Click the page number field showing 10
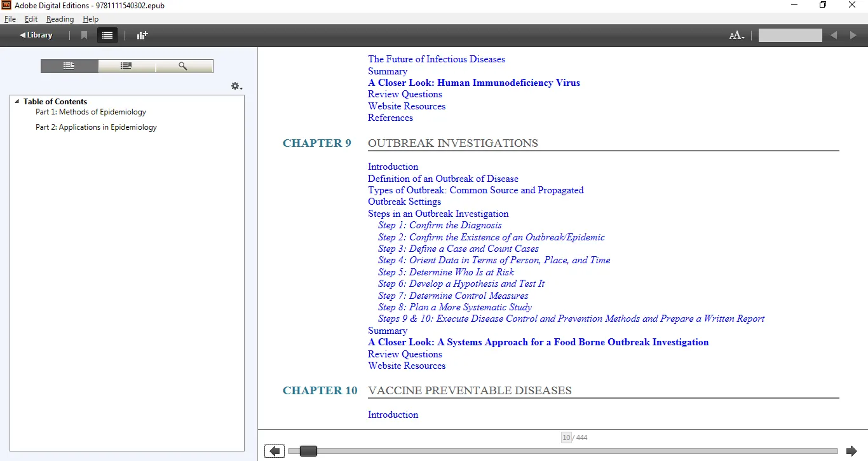868x461 pixels. pos(566,437)
